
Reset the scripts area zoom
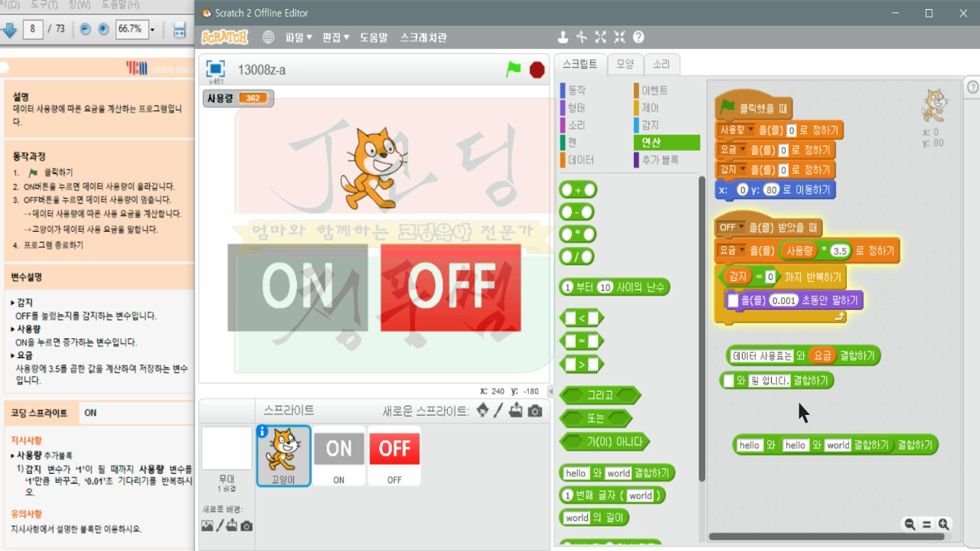point(926,524)
